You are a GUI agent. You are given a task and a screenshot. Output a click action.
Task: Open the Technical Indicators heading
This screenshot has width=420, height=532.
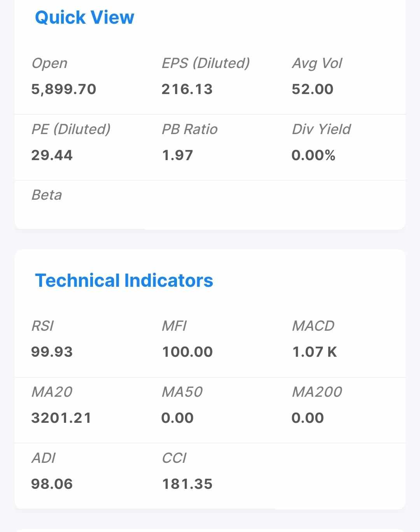tap(124, 280)
